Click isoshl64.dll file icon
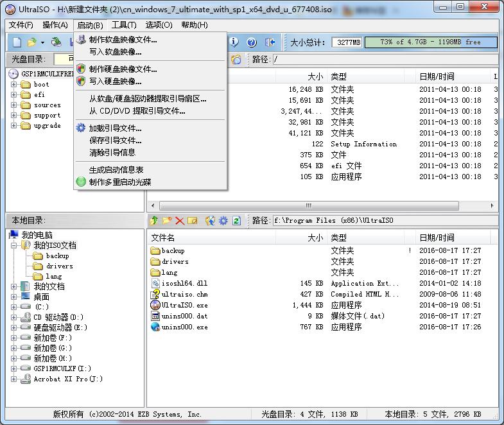This screenshot has width=504, height=425. [x=155, y=283]
